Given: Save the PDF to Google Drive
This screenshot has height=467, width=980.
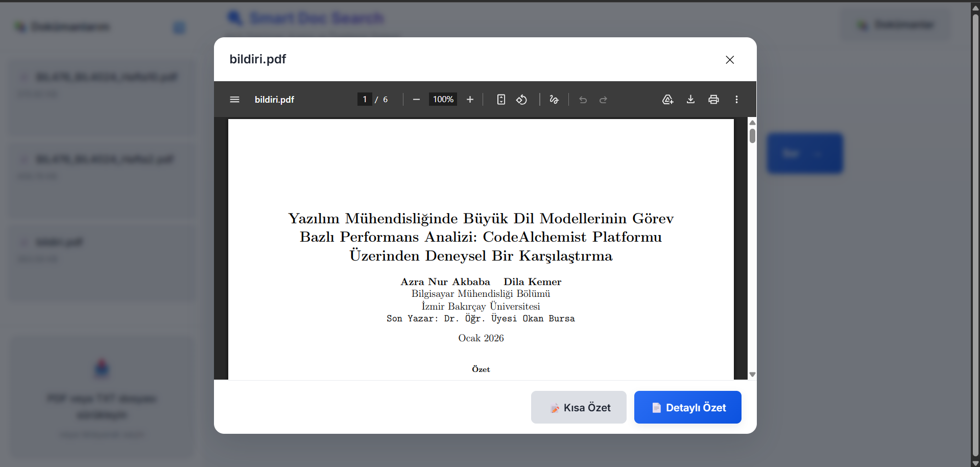Looking at the screenshot, I should click(667, 100).
